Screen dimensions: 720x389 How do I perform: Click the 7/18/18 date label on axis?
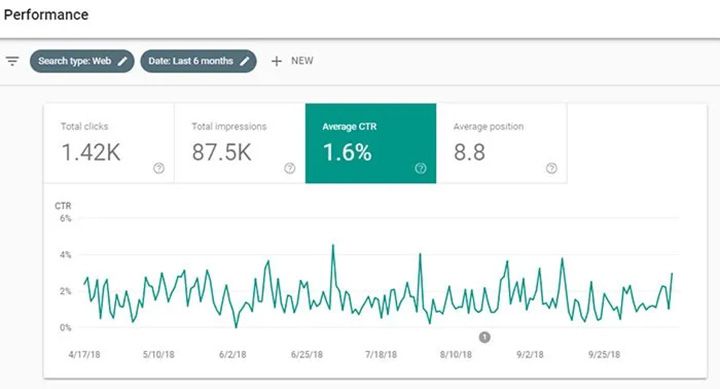381,355
